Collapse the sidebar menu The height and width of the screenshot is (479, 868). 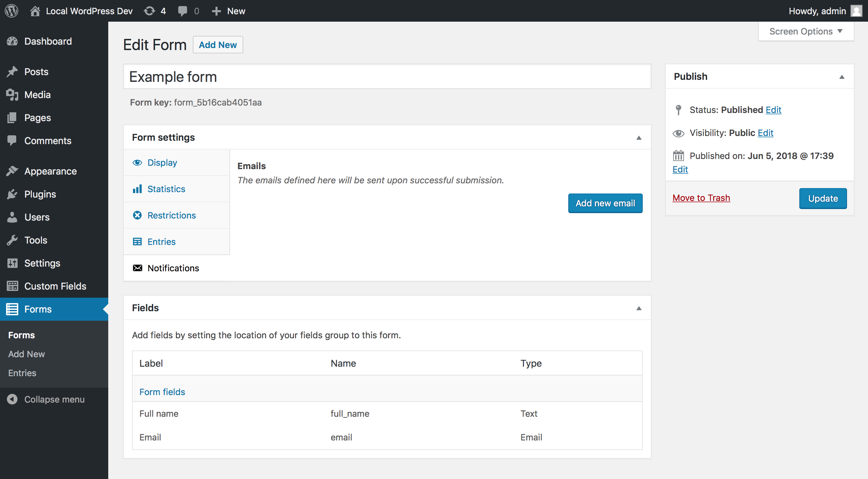(54, 400)
